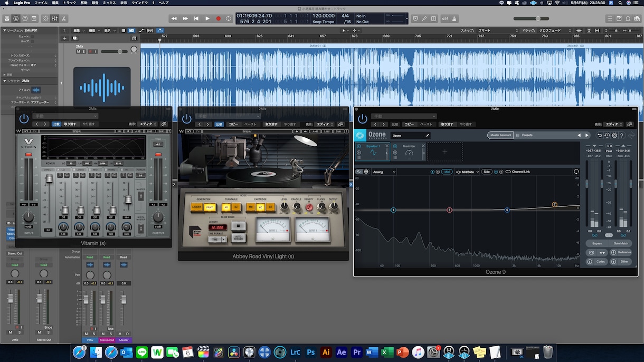Viewport: 644px width, 362px height.
Task: Solo the 2Mix track header
Action: point(83,51)
